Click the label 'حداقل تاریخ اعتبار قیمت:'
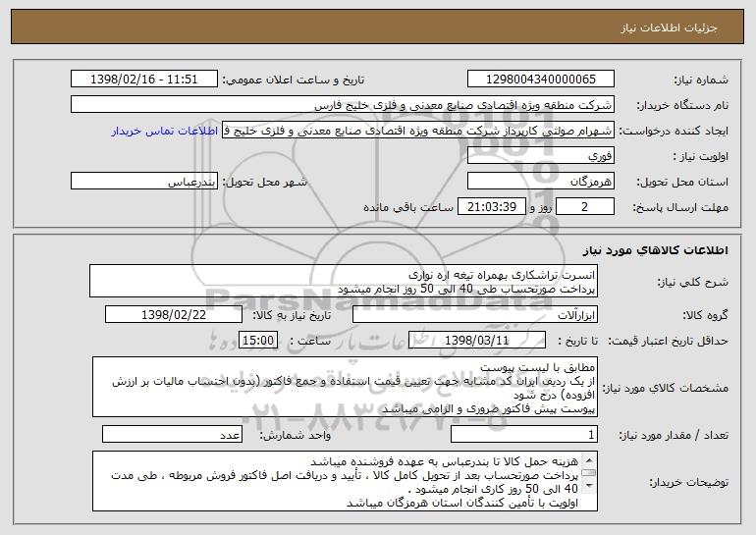Viewport: 756px width, 535px height. tap(668, 342)
